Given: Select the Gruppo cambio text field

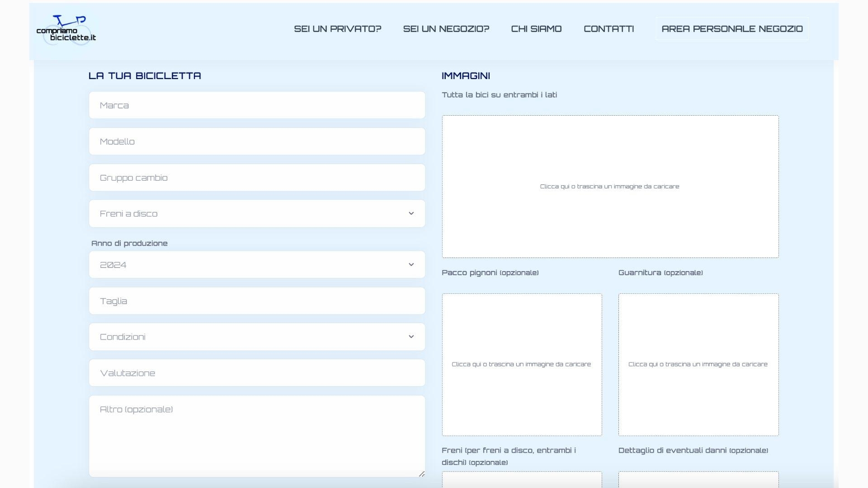Looking at the screenshot, I should (257, 178).
